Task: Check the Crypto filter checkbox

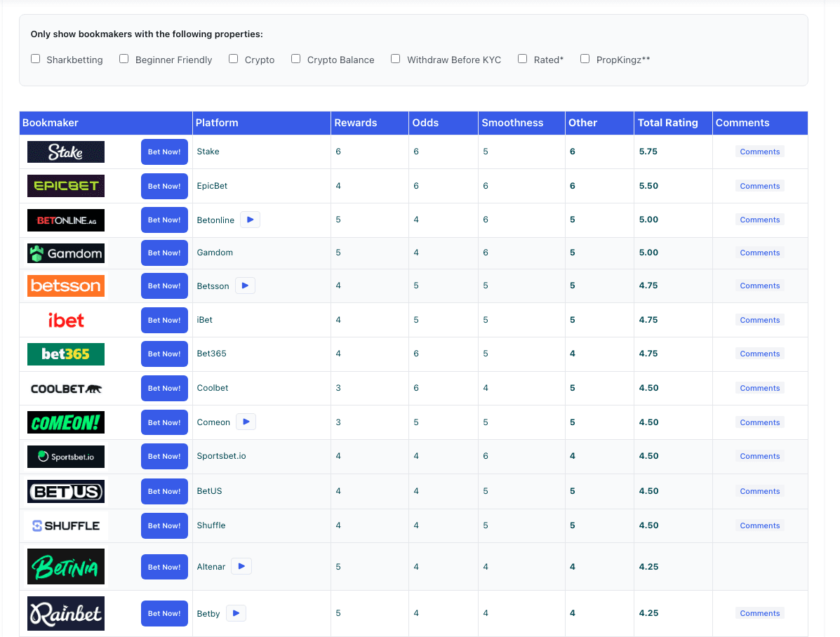Action: click(x=233, y=59)
